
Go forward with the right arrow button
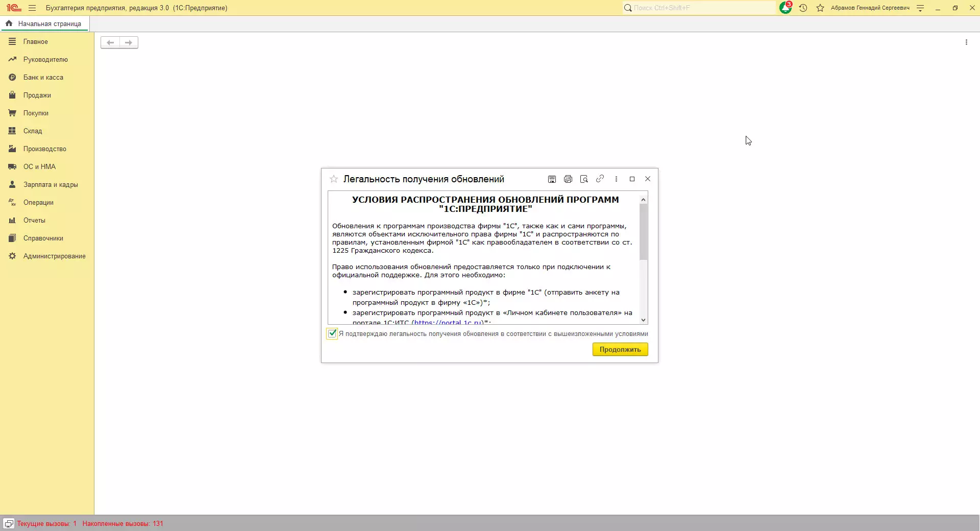point(129,42)
